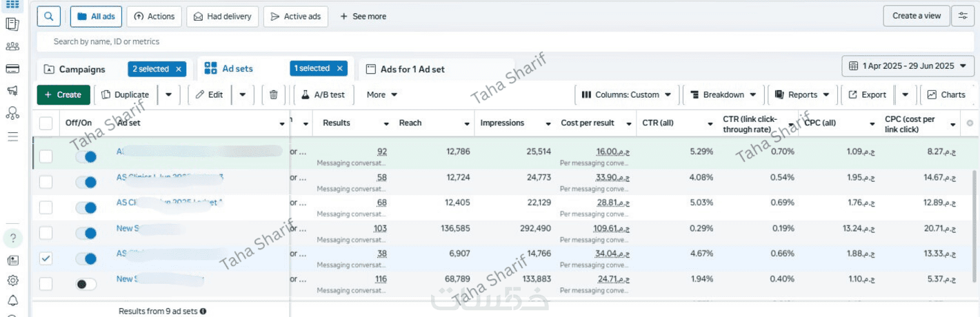Open the Breakdown dropdown

723,94
